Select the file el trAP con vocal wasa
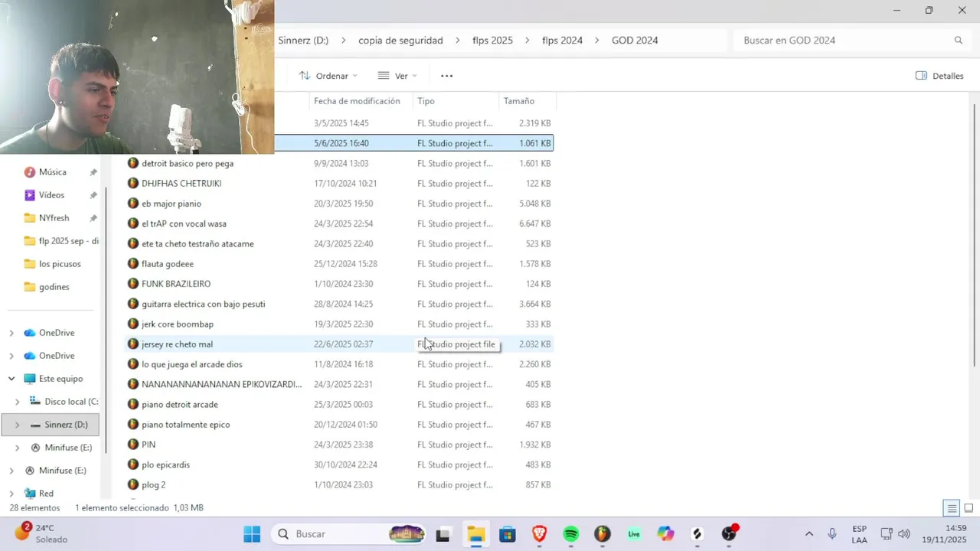This screenshot has width=980, height=551. click(x=184, y=223)
